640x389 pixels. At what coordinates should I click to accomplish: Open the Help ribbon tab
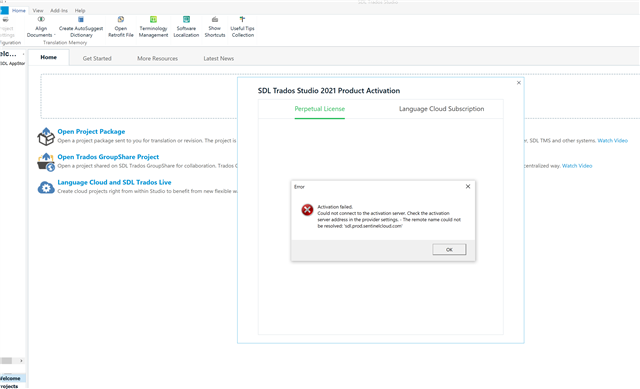(x=80, y=11)
